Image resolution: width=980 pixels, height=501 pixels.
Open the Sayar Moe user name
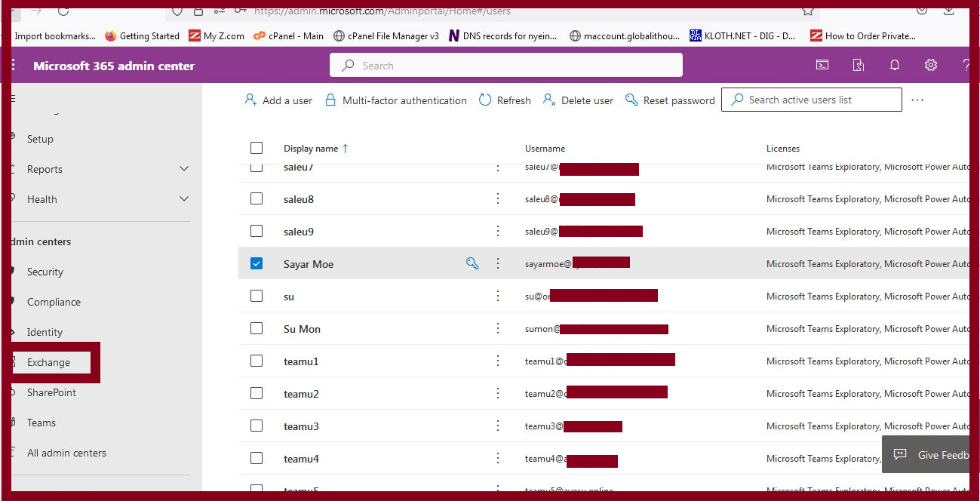(309, 264)
